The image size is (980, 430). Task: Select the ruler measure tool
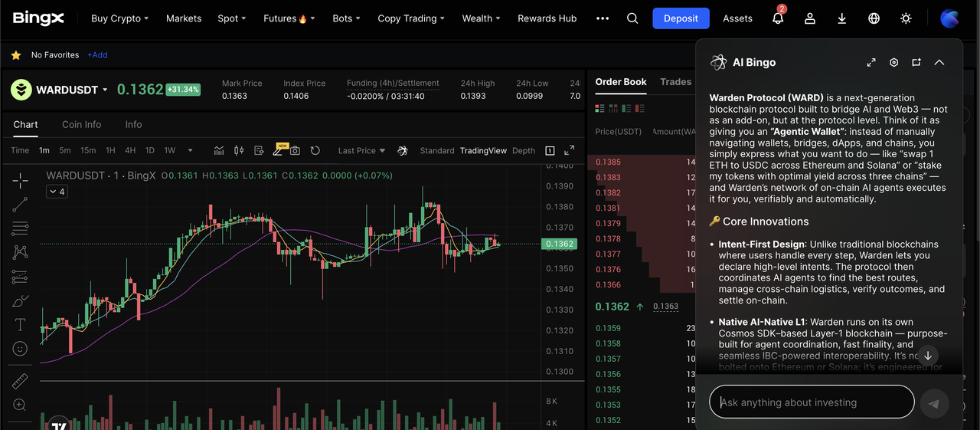[x=21, y=381]
